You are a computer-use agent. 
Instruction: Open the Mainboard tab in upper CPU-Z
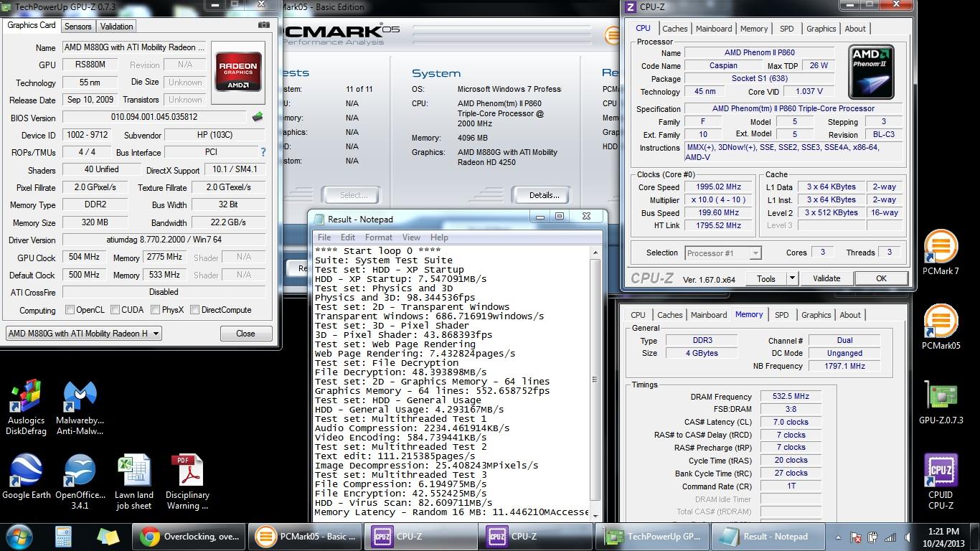click(x=714, y=29)
